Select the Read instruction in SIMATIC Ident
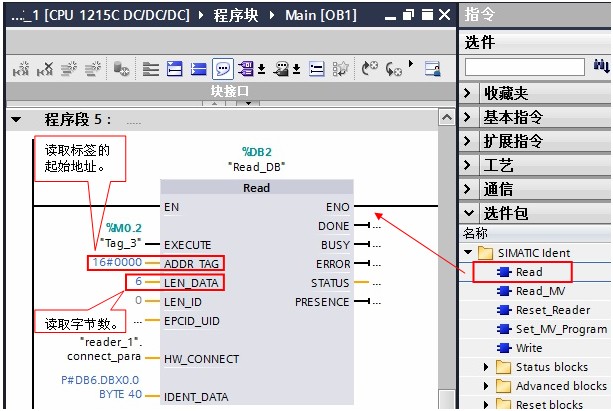This screenshot has width=613, height=411. (x=529, y=272)
